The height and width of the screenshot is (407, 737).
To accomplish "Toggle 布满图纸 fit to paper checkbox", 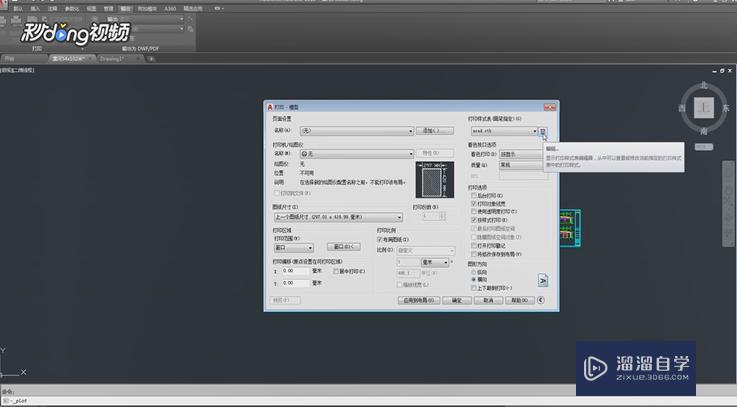I will [380, 240].
